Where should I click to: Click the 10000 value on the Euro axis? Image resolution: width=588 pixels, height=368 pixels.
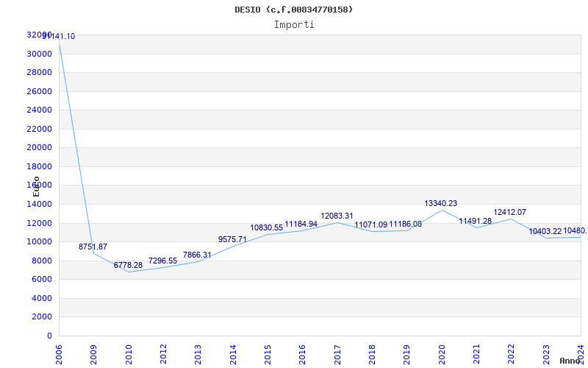(40, 242)
